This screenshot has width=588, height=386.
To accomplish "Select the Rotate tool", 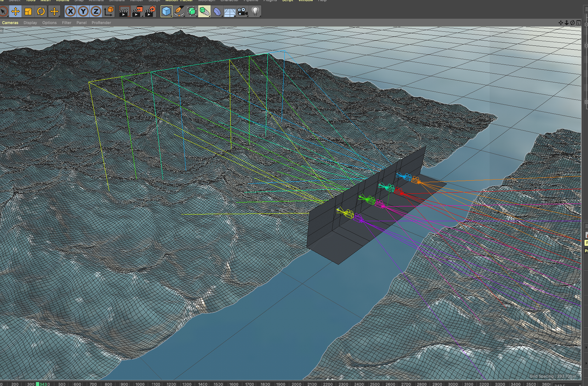I will 41,12.
